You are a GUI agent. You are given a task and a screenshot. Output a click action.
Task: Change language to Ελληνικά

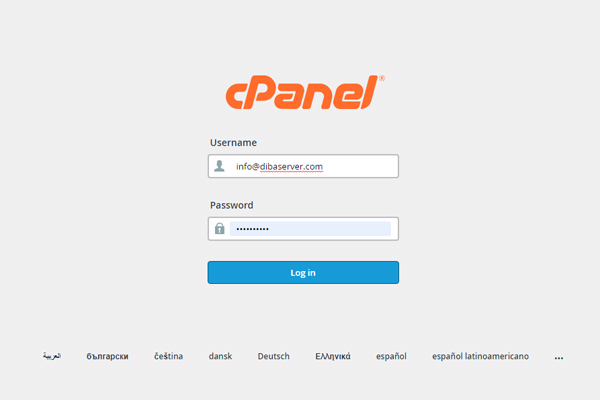[x=333, y=356]
